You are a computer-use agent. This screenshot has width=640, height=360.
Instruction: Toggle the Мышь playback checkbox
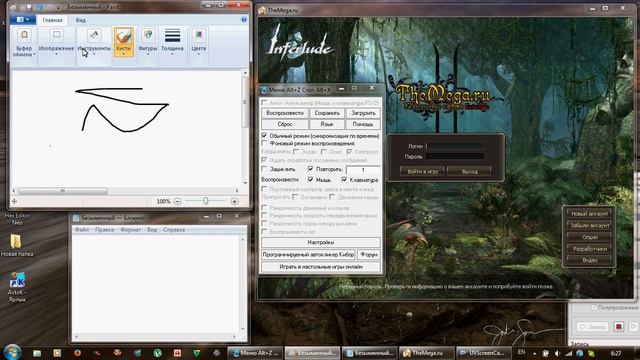tap(311, 179)
